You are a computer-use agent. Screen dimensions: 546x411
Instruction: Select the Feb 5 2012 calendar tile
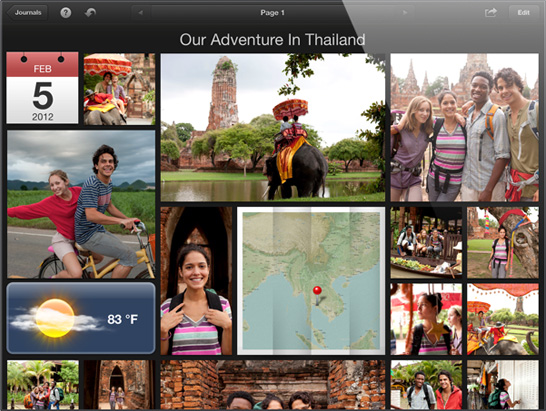pos(42,88)
